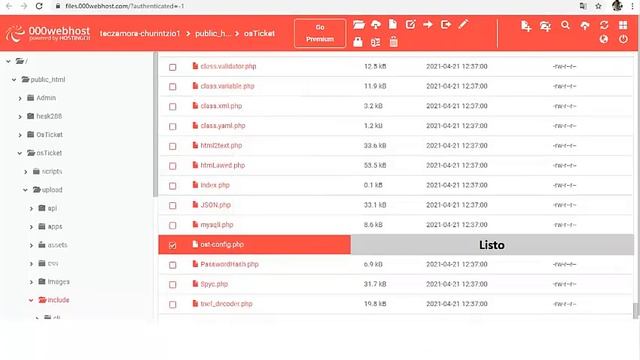Open the tnef_decoder.php file
The image size is (640, 360).
point(226,304)
